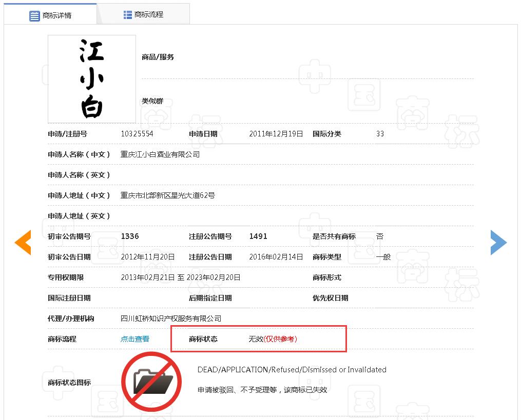Click the 点击查看 trademark process link
Screen dimensions: 521x420
tap(135, 339)
